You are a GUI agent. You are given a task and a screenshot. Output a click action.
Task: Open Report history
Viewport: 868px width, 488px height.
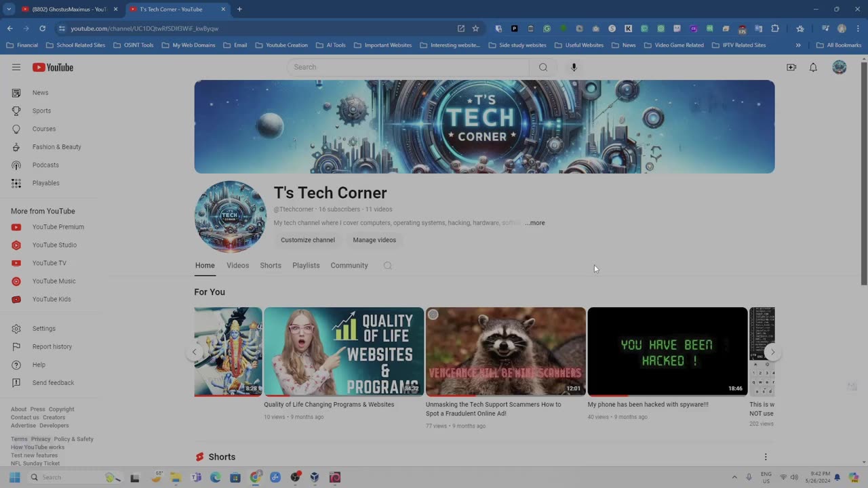[x=51, y=346]
